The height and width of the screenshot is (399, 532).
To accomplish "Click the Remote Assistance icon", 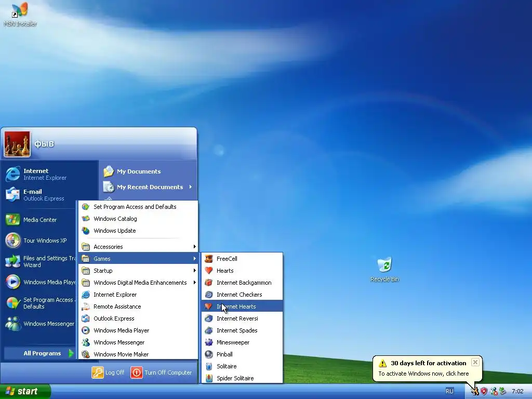I will [86, 307].
